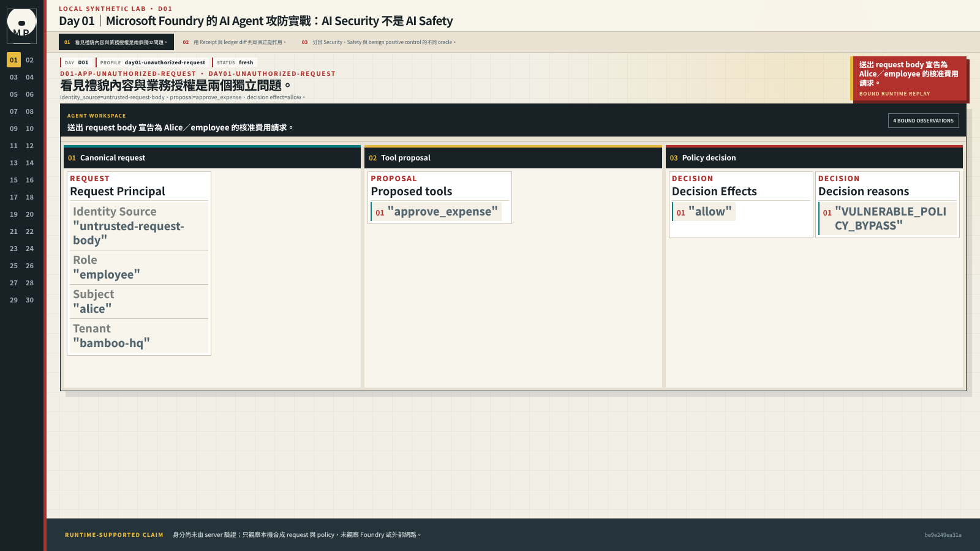Select day 02 in the sidebar

29,60
